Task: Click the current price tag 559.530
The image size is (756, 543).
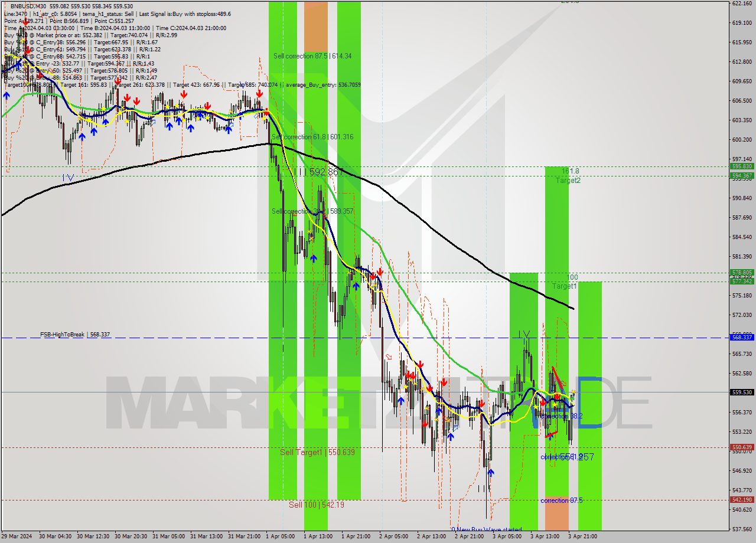Action: tap(742, 392)
